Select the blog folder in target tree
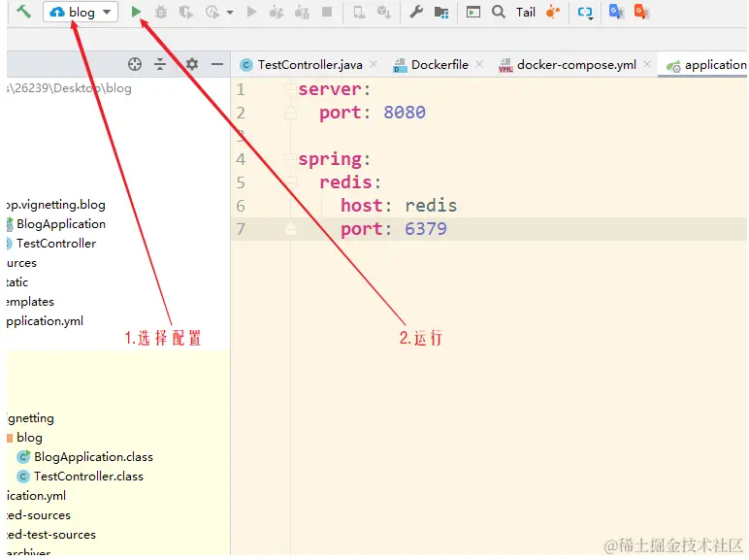749x560 pixels. click(25, 437)
